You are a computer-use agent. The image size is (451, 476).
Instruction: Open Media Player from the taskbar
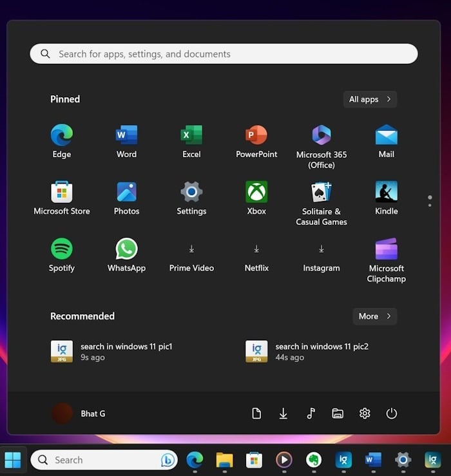coord(284,460)
